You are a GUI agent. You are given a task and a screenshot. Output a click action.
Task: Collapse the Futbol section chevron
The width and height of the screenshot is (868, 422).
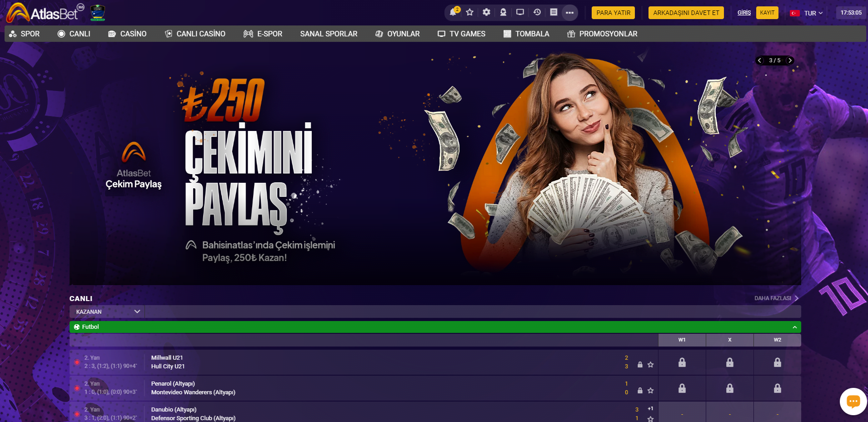click(x=794, y=327)
